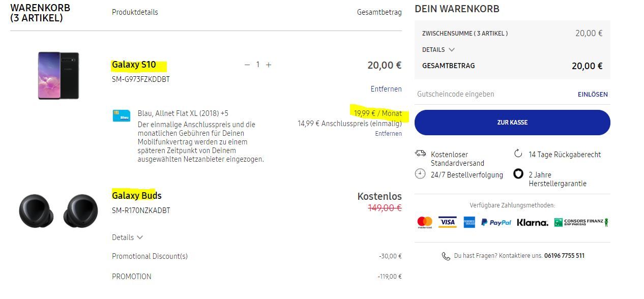Remove the Galaxy S10 via Entfernen
This screenshot has height=299, width=644.
(386, 89)
